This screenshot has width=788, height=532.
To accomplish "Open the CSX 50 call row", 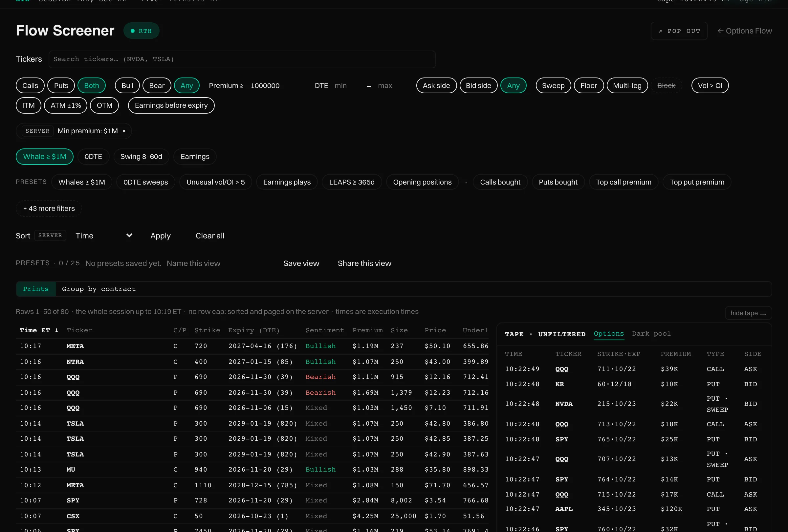I will point(252,516).
